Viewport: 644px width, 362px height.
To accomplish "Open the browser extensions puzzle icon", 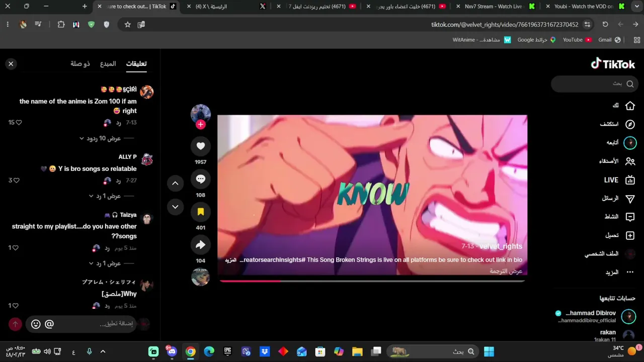I will (61, 25).
